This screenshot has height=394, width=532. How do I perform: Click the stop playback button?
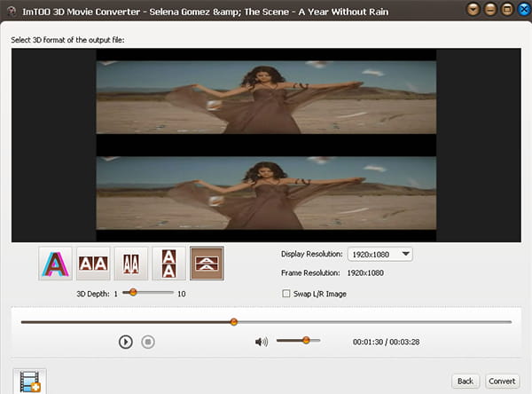point(148,342)
